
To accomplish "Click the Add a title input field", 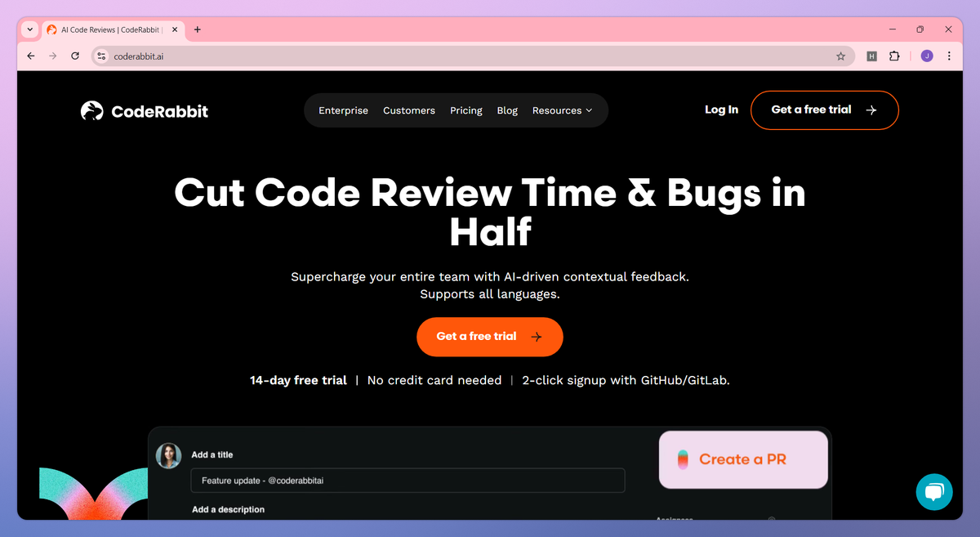I will point(408,481).
